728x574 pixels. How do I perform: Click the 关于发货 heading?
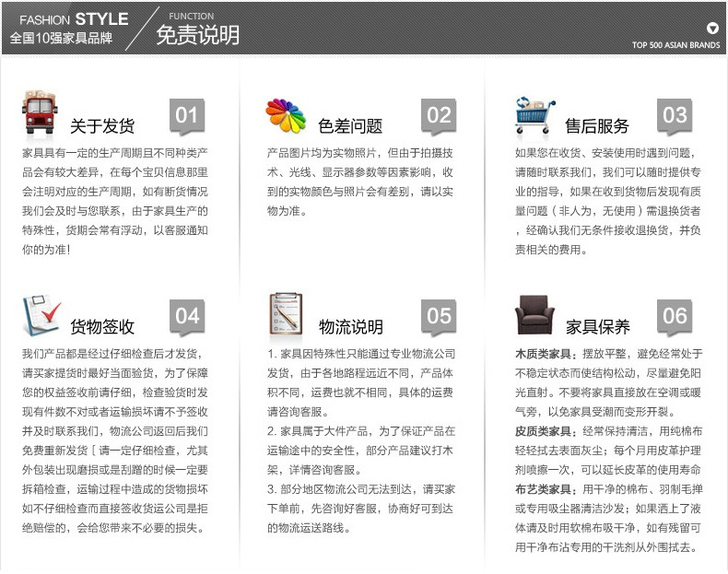coord(102,125)
